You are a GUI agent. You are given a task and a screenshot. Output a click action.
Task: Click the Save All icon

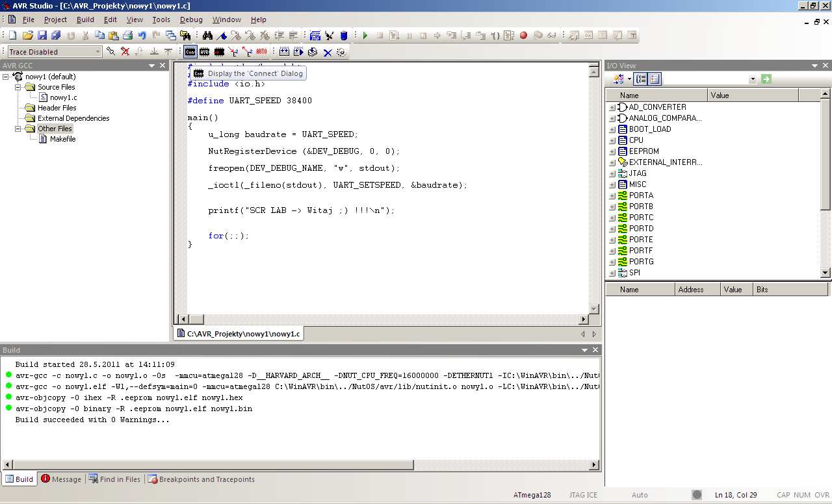(56, 35)
